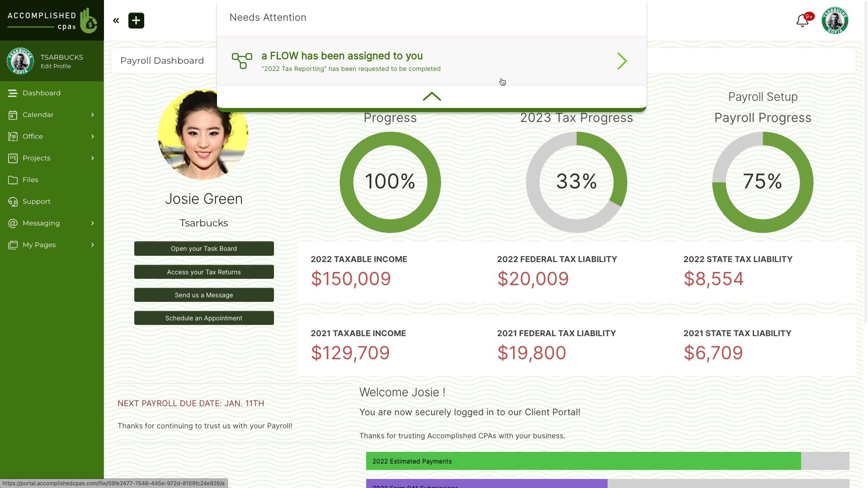Open the Projects menu item
Viewport: 868px width, 488px height.
point(36,158)
